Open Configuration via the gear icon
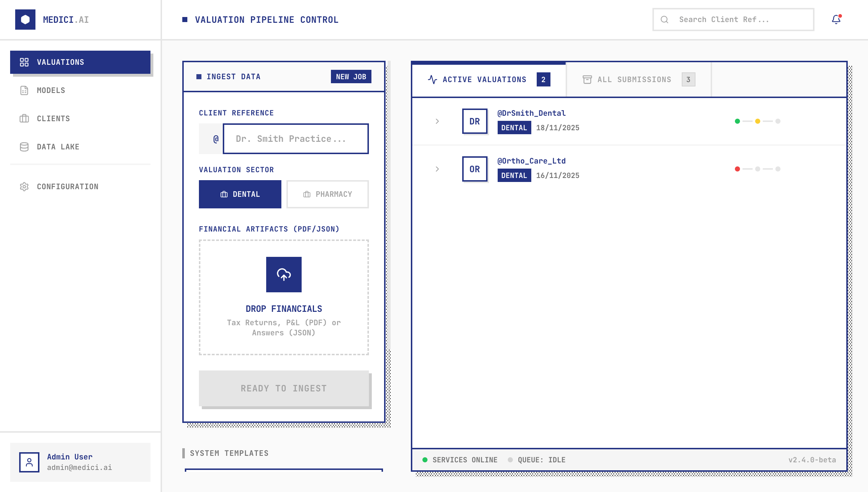The image size is (868, 492). click(24, 187)
